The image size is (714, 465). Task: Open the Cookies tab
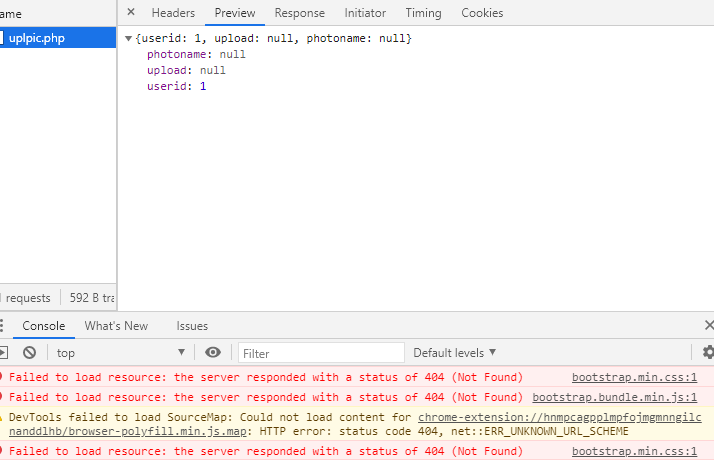coord(482,13)
